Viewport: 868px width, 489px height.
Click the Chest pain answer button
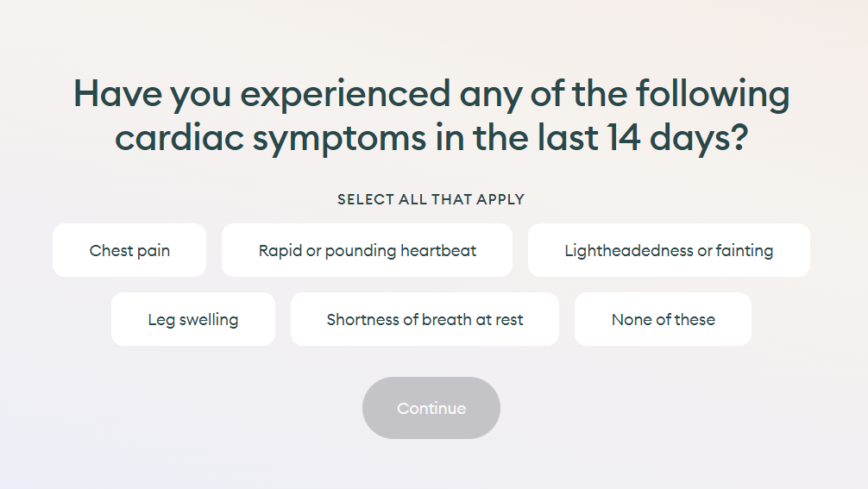point(129,251)
